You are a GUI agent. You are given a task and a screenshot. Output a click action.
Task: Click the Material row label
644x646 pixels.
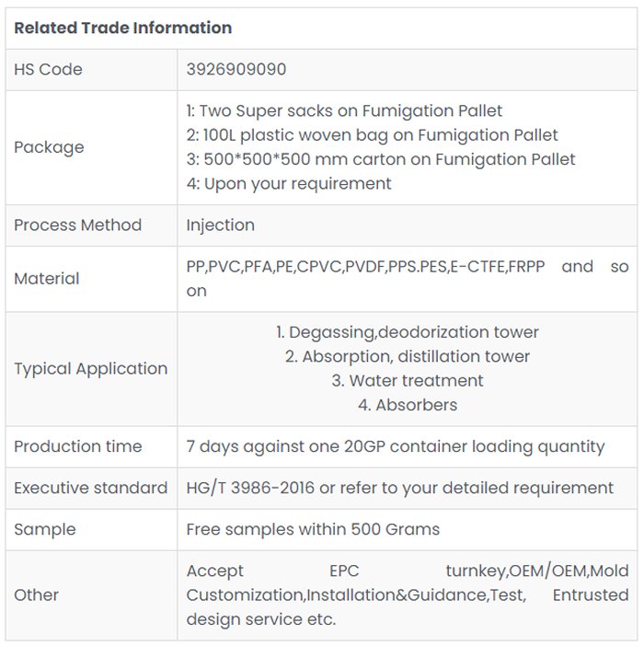(47, 279)
